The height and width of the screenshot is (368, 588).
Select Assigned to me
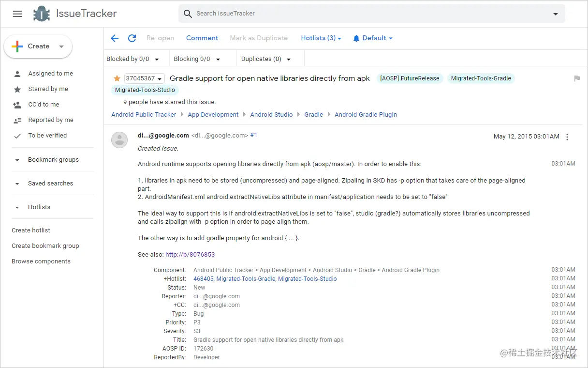pos(51,74)
